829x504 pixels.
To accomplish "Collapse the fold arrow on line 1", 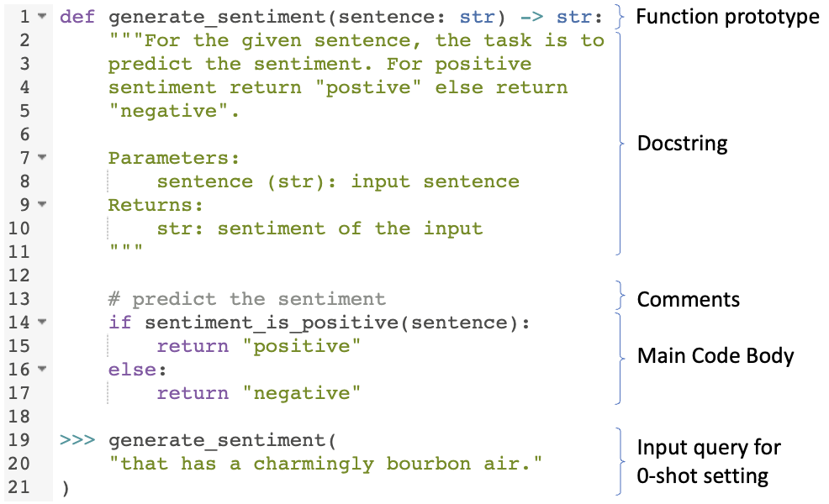I will coord(42,17).
